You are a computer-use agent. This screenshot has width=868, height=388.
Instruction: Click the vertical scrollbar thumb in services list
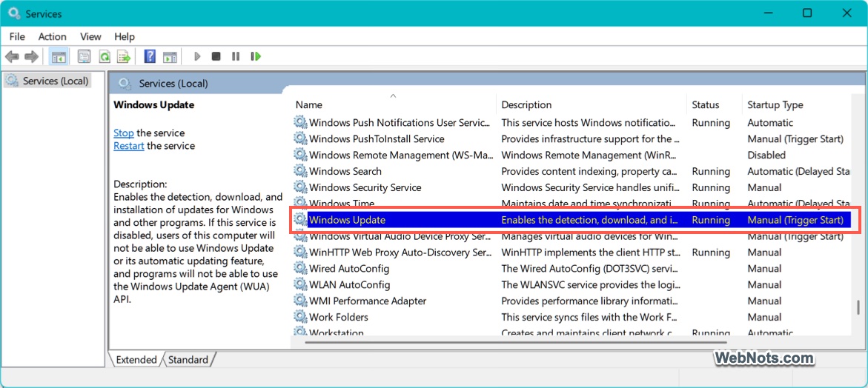pyautogui.click(x=858, y=307)
